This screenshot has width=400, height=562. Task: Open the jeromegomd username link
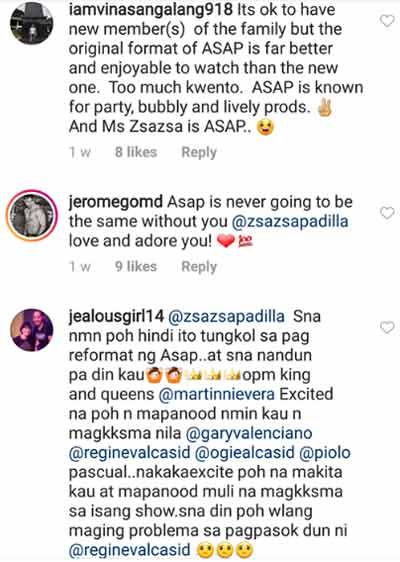coord(116,203)
